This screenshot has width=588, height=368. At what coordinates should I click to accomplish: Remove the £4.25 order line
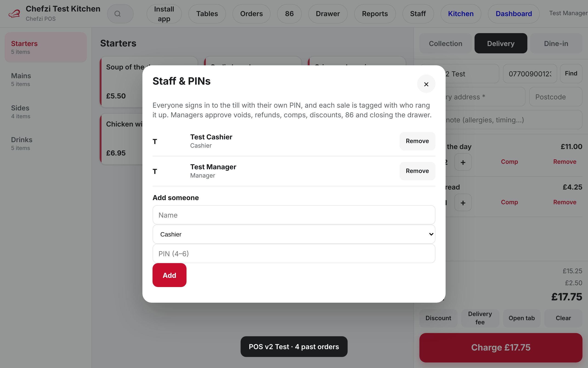pos(565,202)
